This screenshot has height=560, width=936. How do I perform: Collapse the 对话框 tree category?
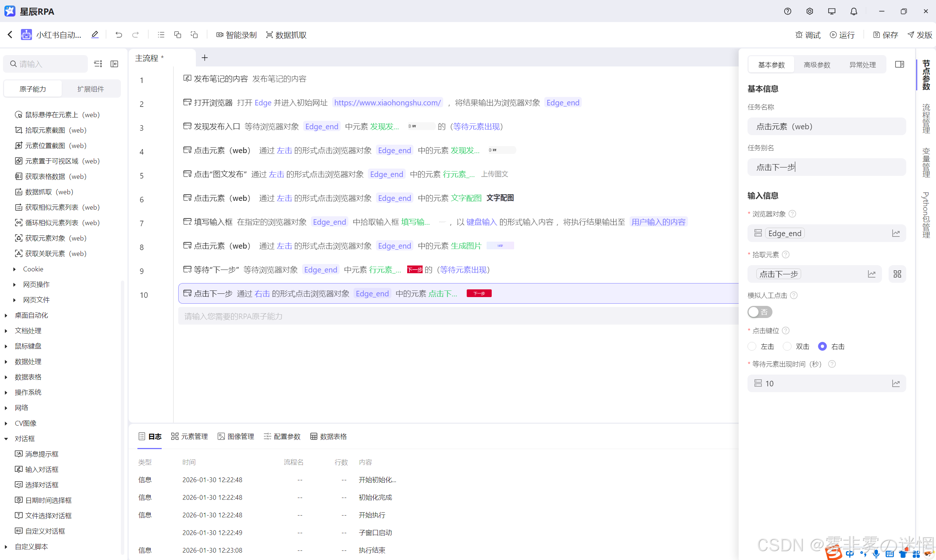(6, 438)
